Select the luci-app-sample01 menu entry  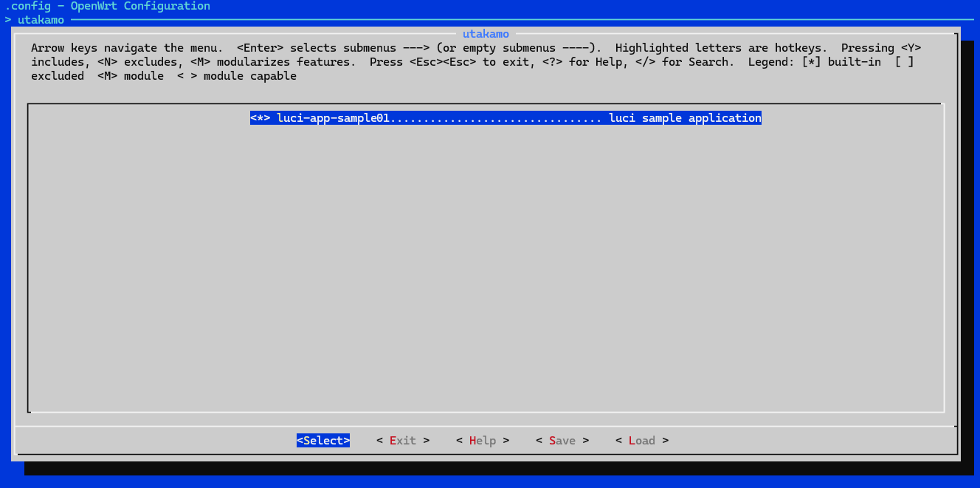(505, 118)
